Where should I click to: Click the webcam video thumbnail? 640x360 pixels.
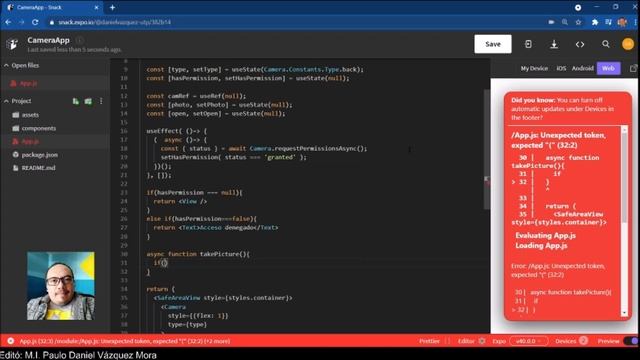point(60,286)
